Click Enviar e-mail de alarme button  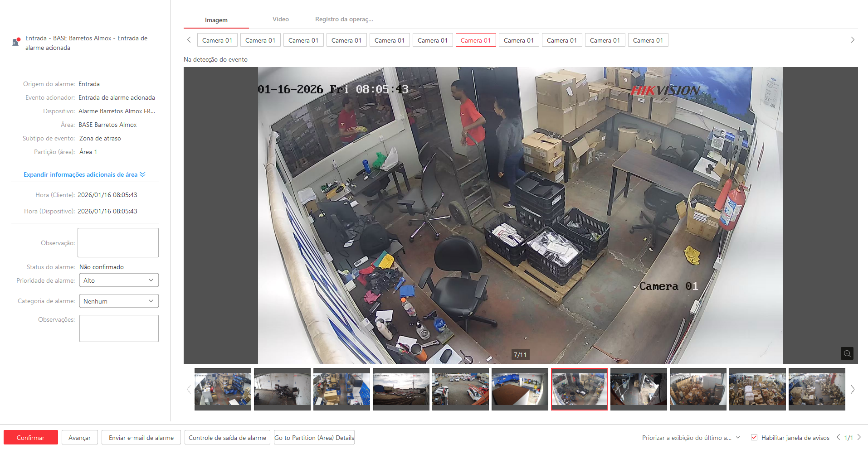point(141,438)
